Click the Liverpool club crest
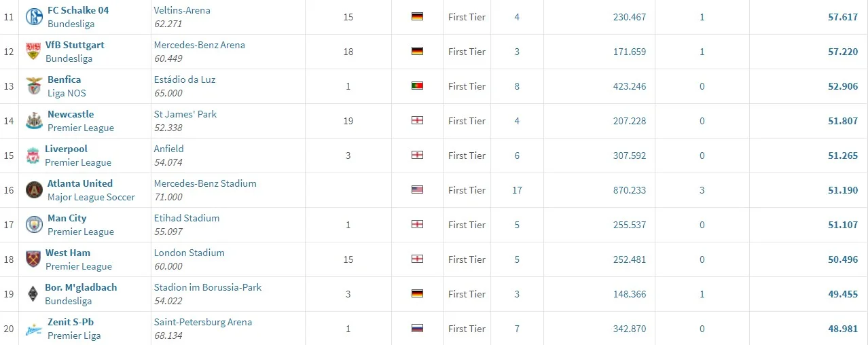 pyautogui.click(x=33, y=156)
